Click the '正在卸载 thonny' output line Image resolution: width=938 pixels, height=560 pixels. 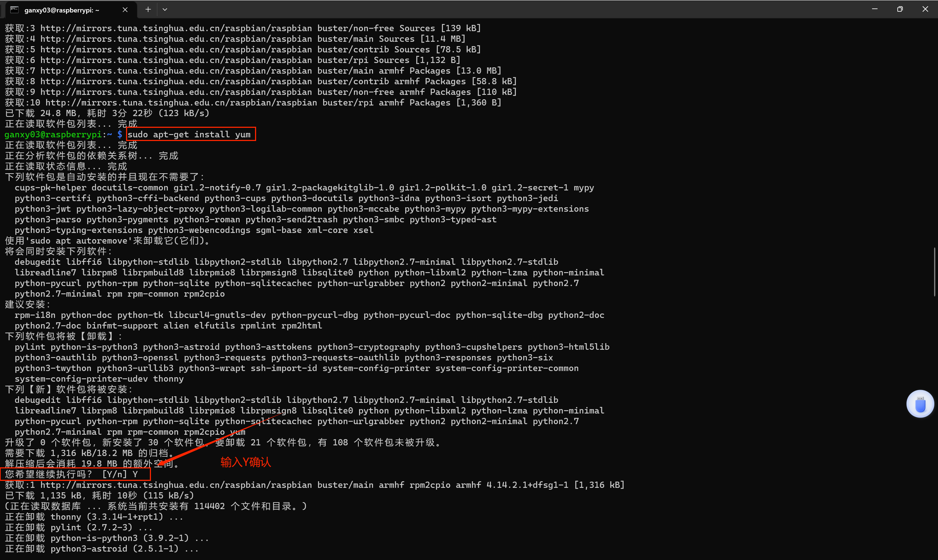coord(95,517)
